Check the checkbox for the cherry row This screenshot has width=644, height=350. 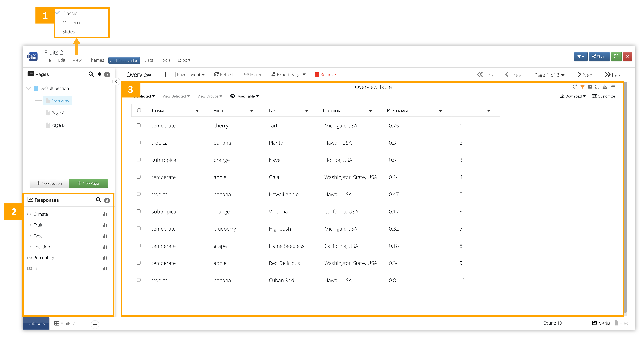coord(139,125)
